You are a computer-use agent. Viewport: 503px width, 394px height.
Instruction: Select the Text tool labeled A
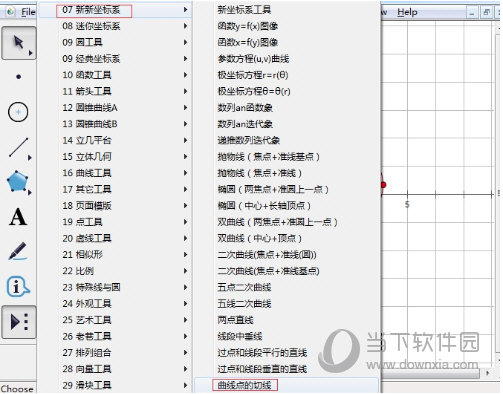tap(18, 217)
